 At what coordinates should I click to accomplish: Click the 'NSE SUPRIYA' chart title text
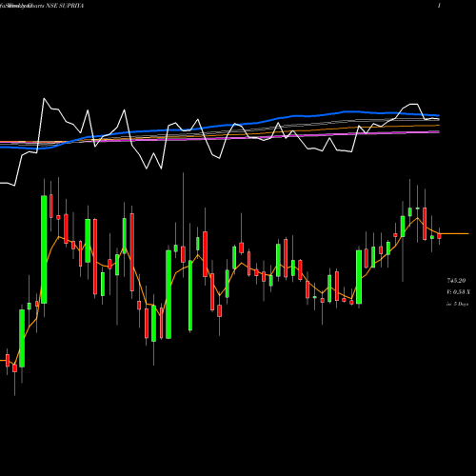[65, 6]
